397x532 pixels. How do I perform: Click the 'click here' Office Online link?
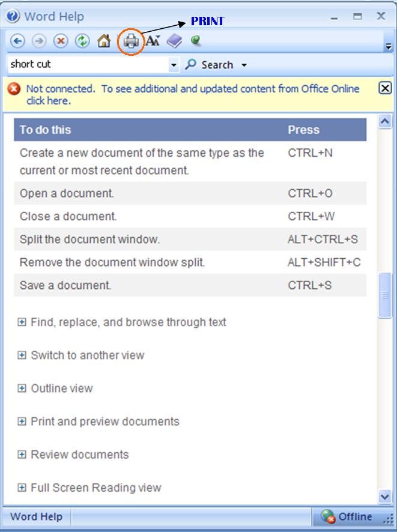48,101
